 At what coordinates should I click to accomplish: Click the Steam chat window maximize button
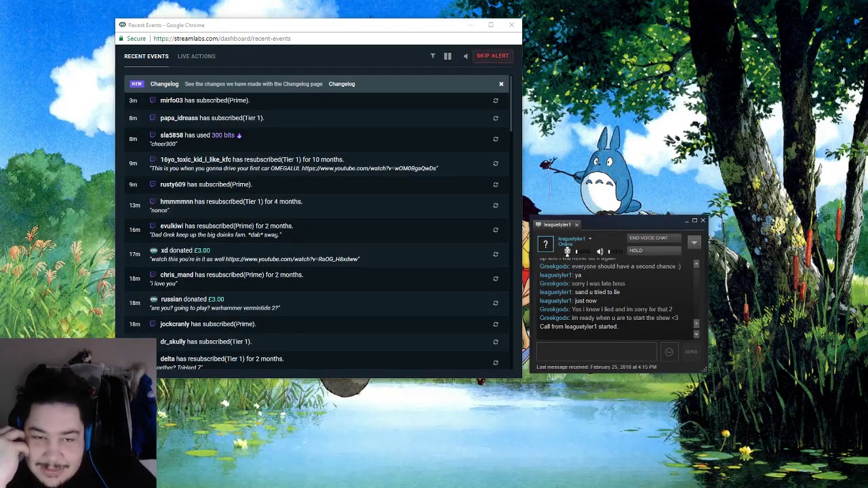coord(694,220)
